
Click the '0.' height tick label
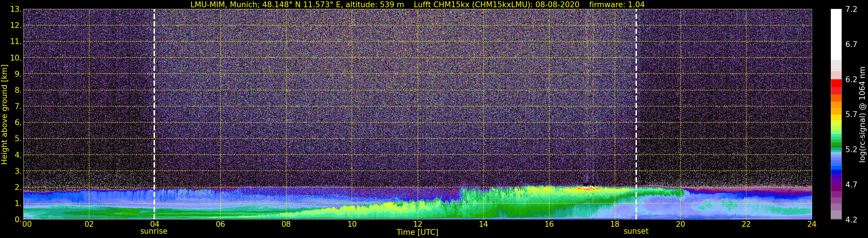pos(18,219)
